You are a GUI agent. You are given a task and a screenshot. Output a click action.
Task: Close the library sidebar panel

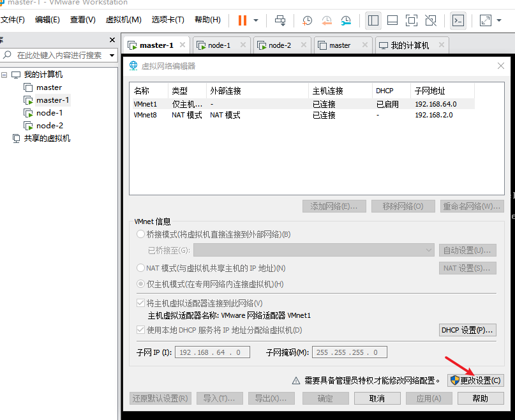click(x=112, y=40)
